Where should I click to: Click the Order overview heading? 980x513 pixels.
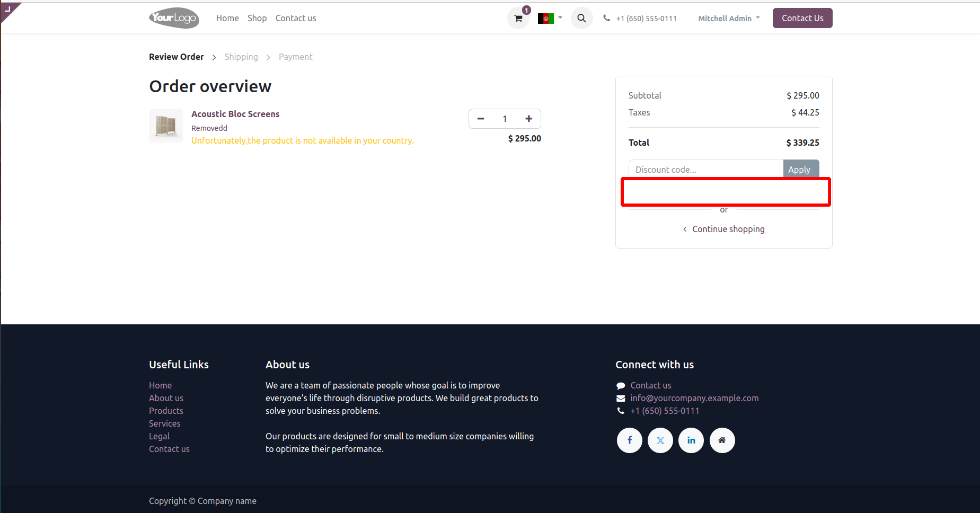210,86
